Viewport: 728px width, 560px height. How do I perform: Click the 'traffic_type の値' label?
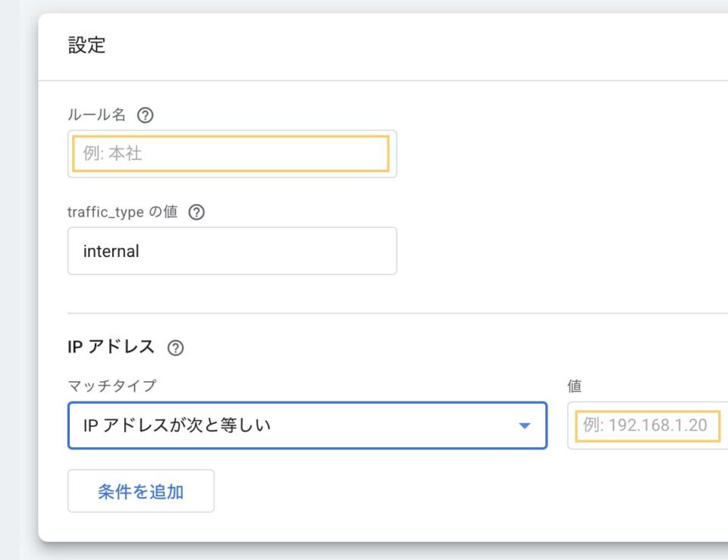[122, 212]
